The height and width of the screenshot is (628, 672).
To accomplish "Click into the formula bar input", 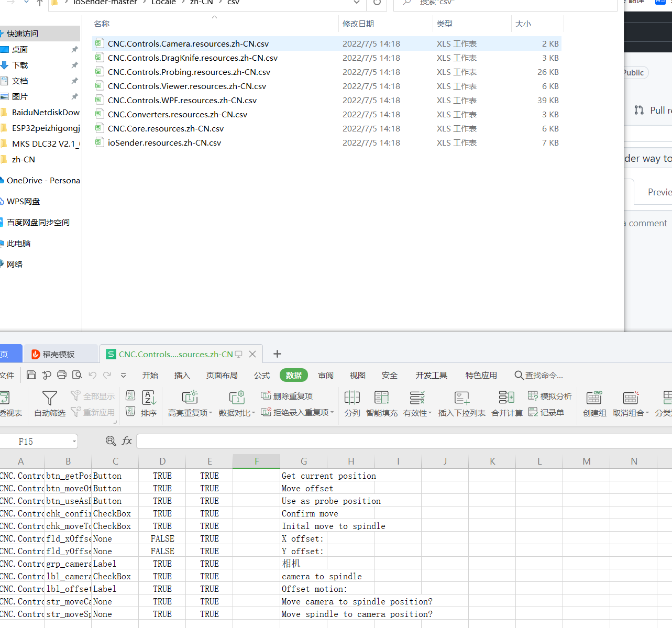I will tap(403, 441).
